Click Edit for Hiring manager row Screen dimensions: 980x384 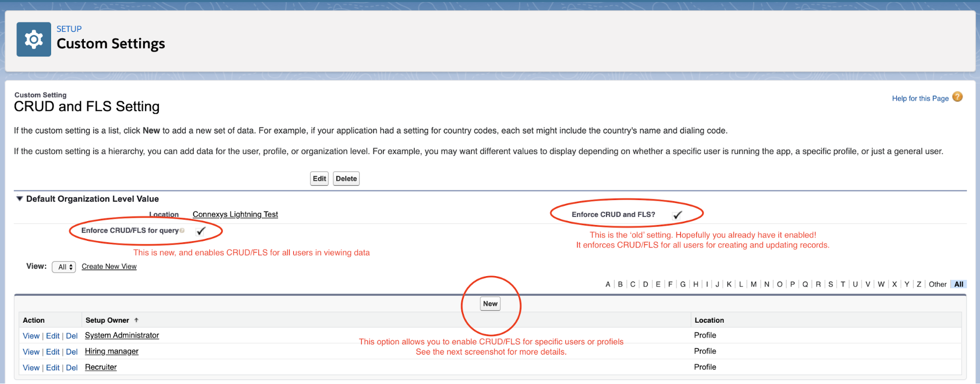pyautogui.click(x=52, y=352)
